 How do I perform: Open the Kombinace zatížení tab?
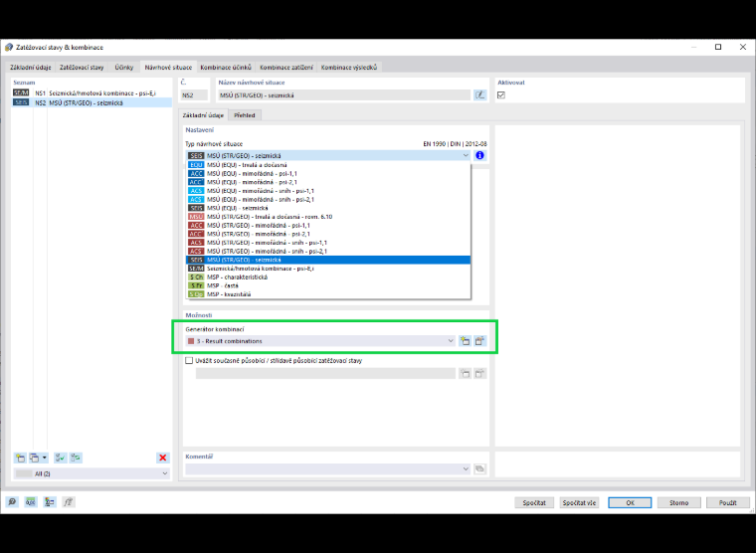click(286, 67)
